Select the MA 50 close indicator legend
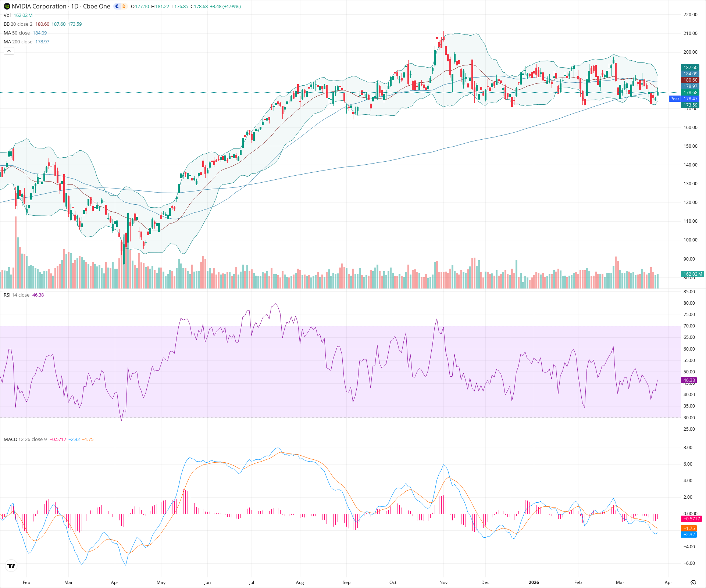Screen dimensions: 706x588 (x=17, y=33)
